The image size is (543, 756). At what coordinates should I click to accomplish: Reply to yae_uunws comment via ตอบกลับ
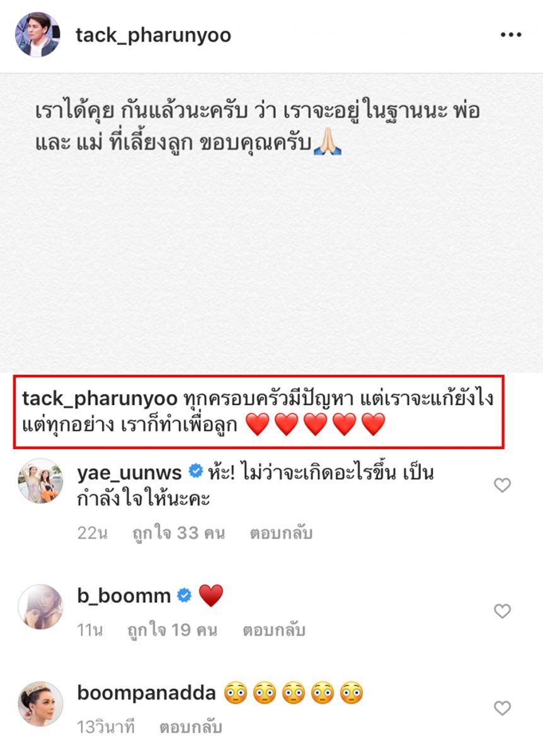click(281, 533)
